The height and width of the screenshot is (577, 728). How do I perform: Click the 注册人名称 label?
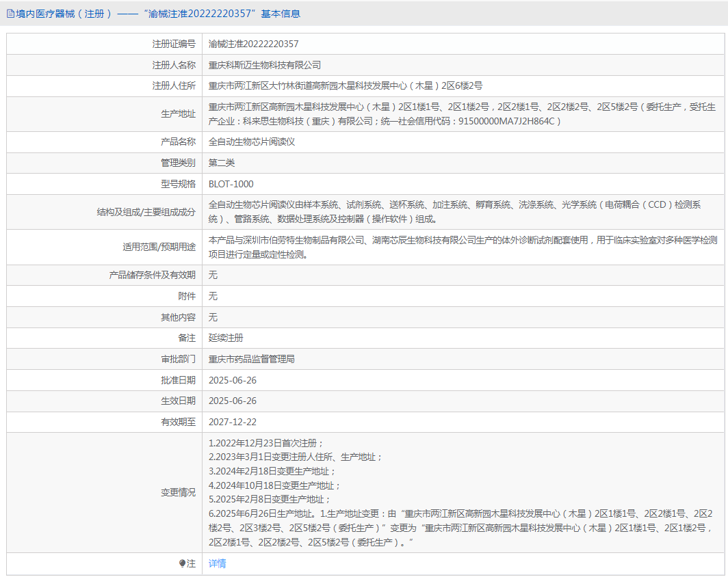[174, 65]
